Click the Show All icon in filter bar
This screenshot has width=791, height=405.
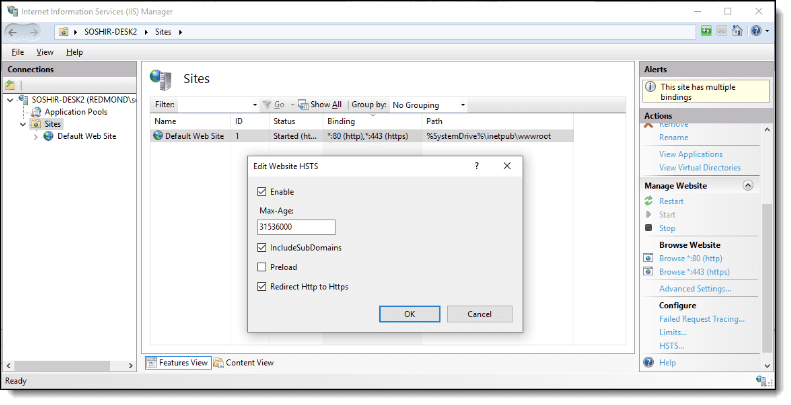point(303,104)
